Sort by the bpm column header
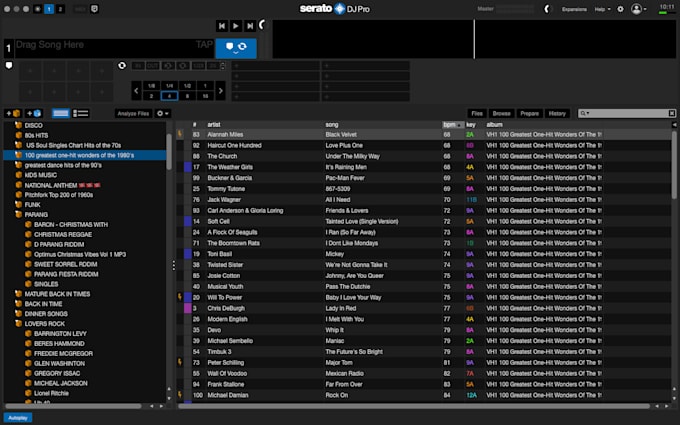680x425 pixels. pyautogui.click(x=452, y=125)
